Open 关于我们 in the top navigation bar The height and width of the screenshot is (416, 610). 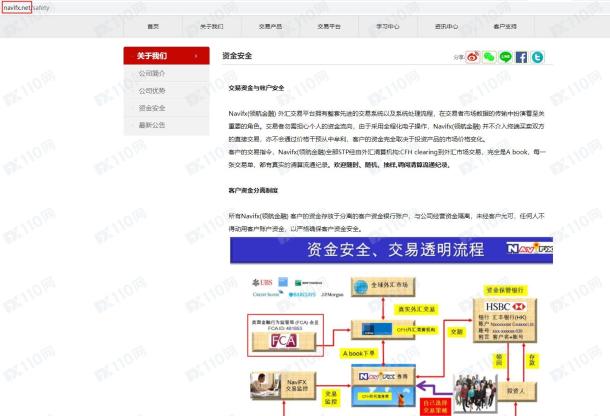pos(212,26)
